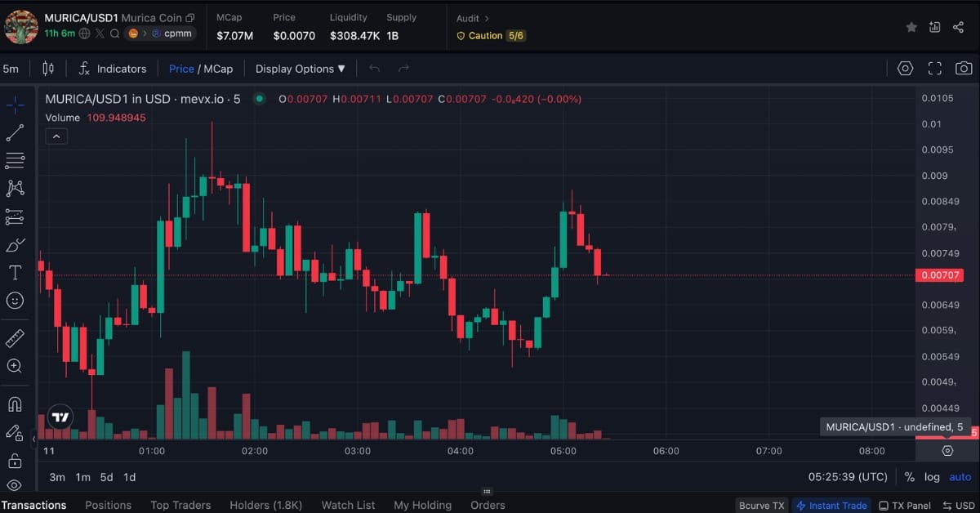Screen dimensions: 980x513
Task: Select the ruler measure tool
Action: tap(15, 338)
